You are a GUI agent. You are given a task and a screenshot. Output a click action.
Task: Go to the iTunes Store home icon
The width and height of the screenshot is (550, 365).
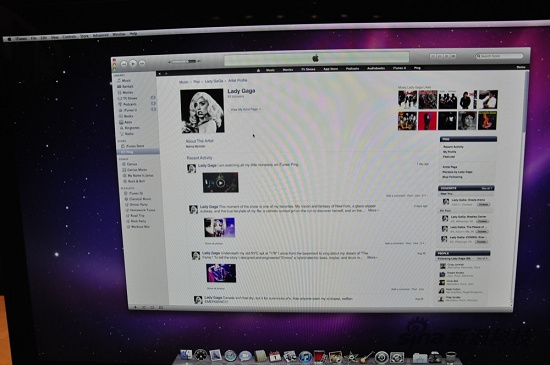click(x=259, y=70)
